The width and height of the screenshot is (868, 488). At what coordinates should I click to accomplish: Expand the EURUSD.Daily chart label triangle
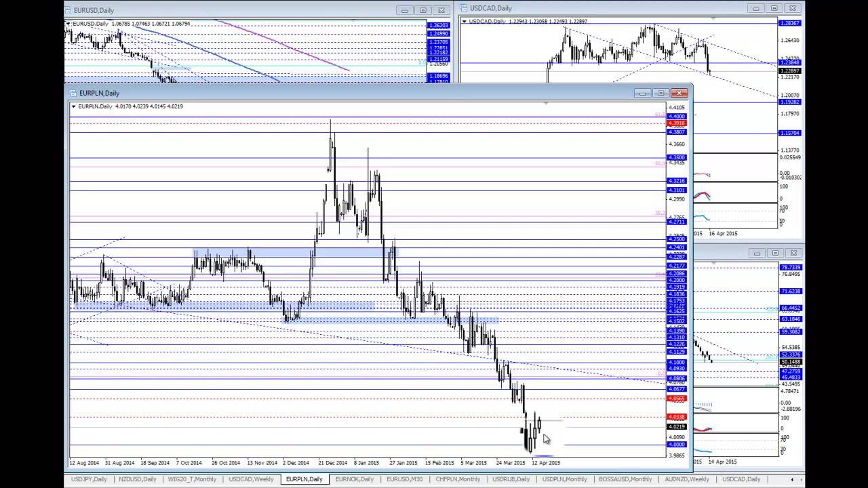[68, 24]
